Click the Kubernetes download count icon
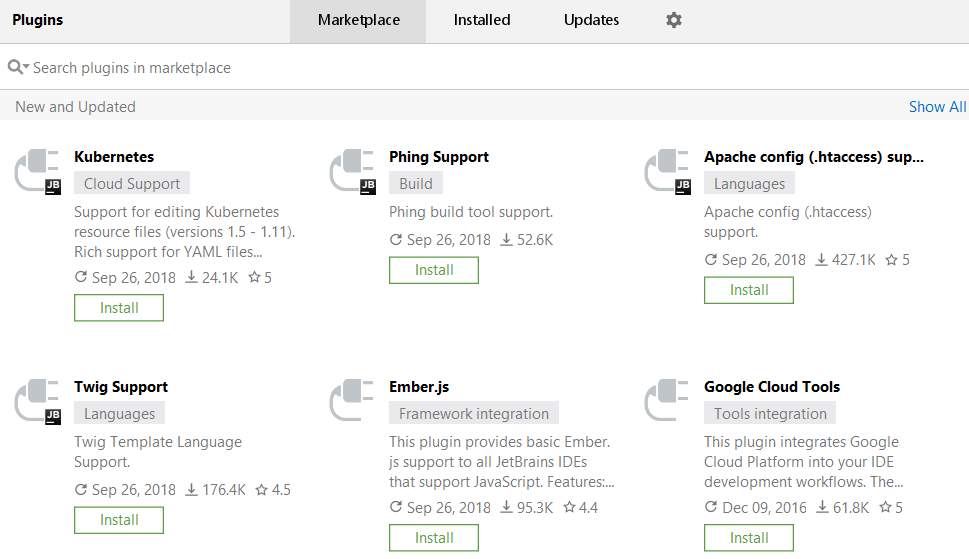Image resolution: width=969 pixels, height=559 pixels. [192, 277]
